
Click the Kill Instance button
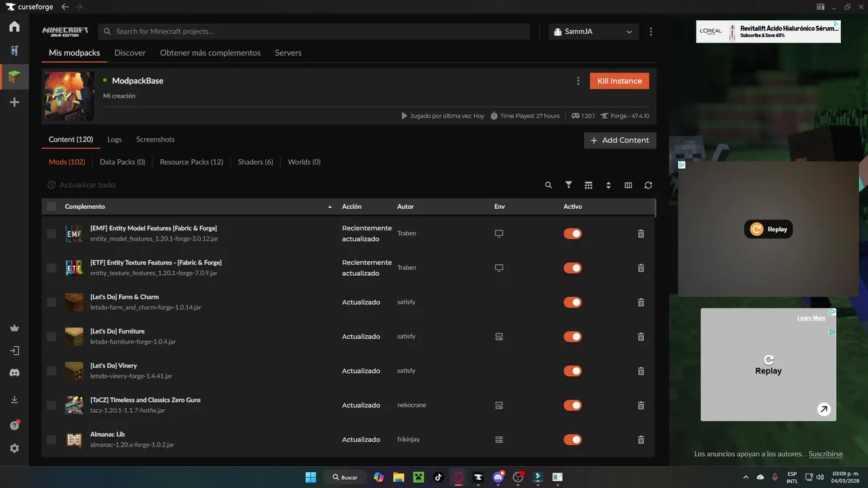[x=619, y=81]
